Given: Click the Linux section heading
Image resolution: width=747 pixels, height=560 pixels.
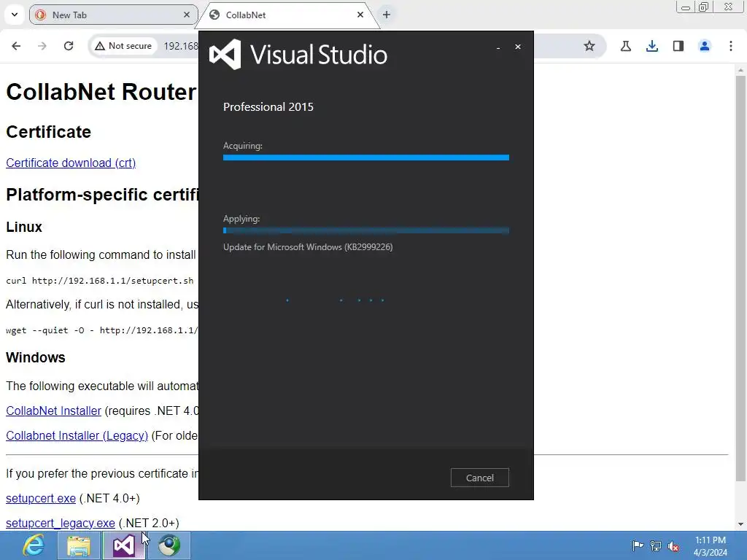Looking at the screenshot, I should 24,227.
